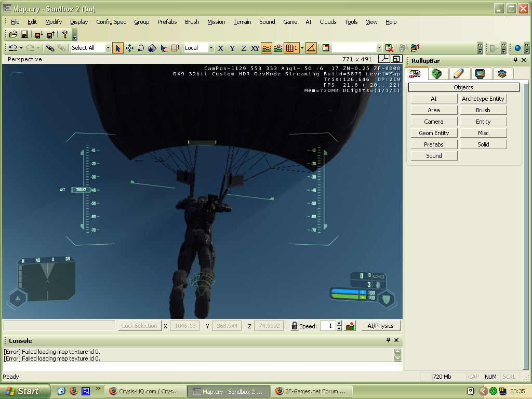Toggle Snap to Grid button

[291, 48]
